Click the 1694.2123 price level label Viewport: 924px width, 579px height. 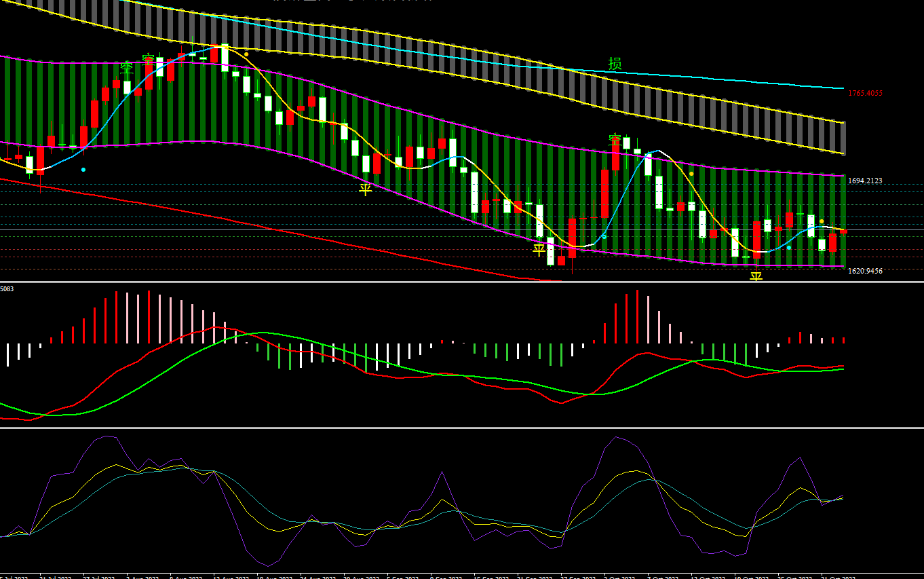click(865, 181)
